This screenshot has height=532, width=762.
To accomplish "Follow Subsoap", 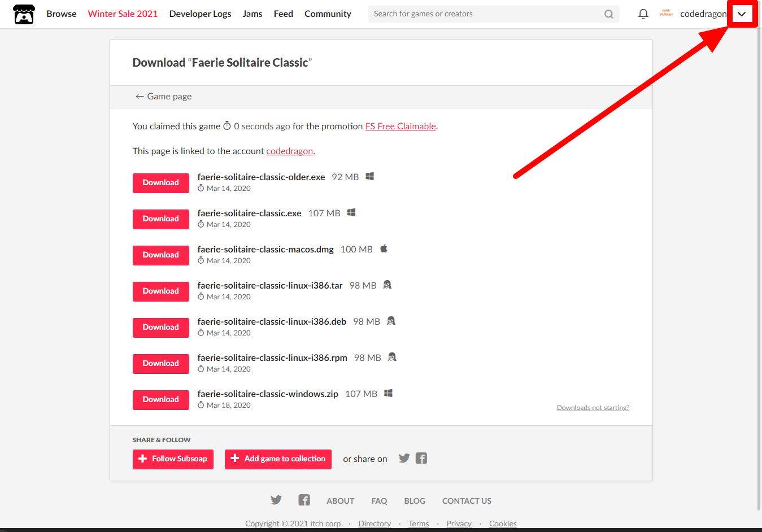I will pos(173,459).
